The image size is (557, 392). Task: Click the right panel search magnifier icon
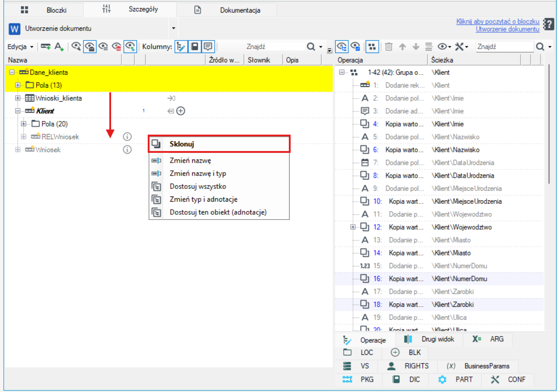[540, 46]
